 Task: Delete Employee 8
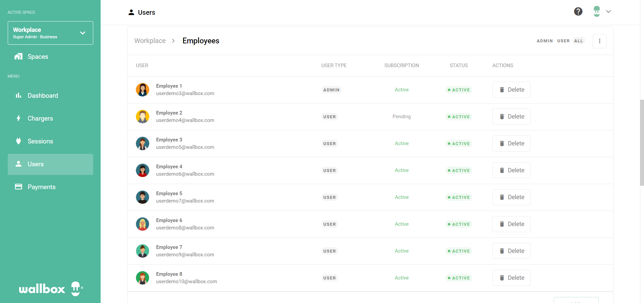click(511, 278)
